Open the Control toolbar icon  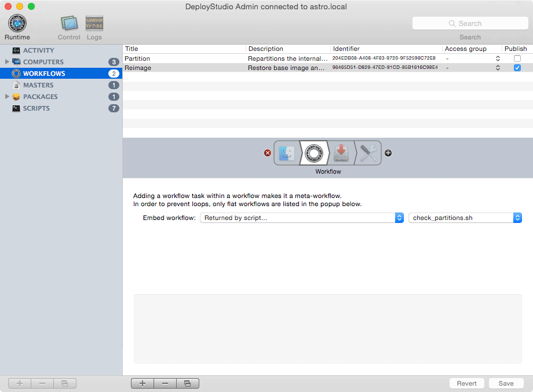tap(69, 24)
